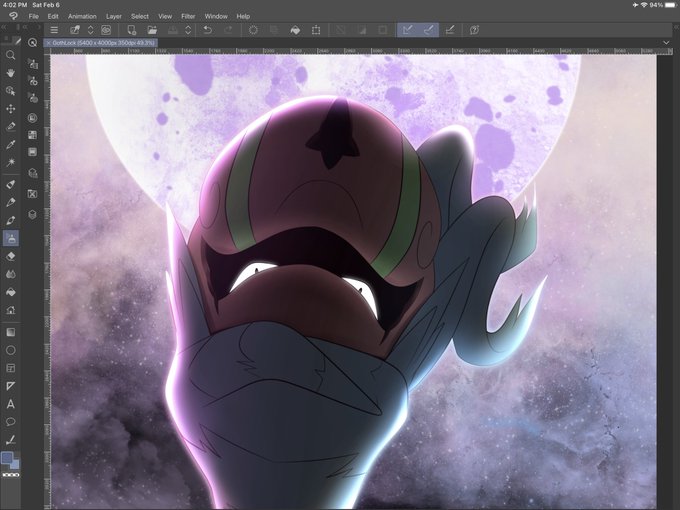
Task: Select the Auto select magic wand tool
Action: [10, 162]
